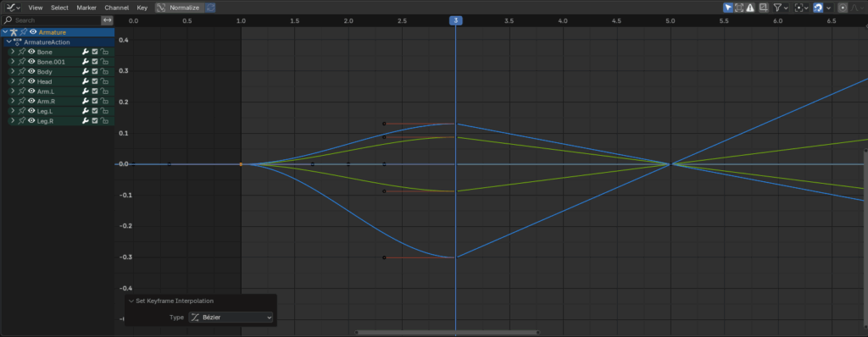
Task: Select the Leg.L channel name
Action: 44,111
